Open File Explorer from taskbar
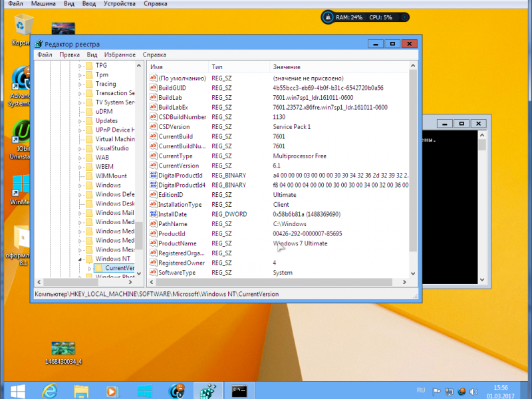 pos(81,391)
